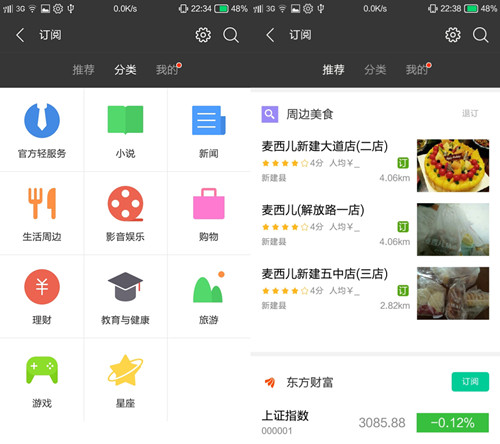Click stock code 000001
Viewport: 500px width, 444px height.
(277, 431)
